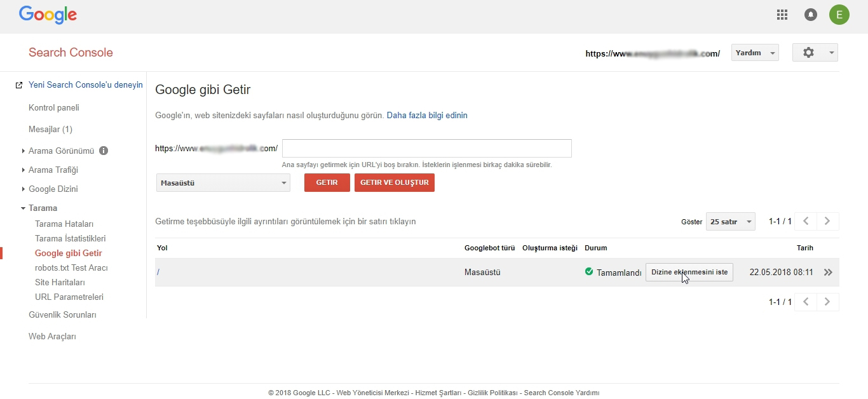Open Hizmet Şartları footer link
The image size is (868, 399).
click(x=438, y=393)
